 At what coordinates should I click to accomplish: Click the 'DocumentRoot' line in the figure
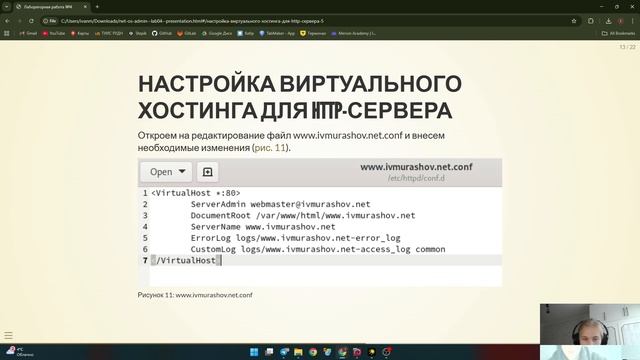302,215
